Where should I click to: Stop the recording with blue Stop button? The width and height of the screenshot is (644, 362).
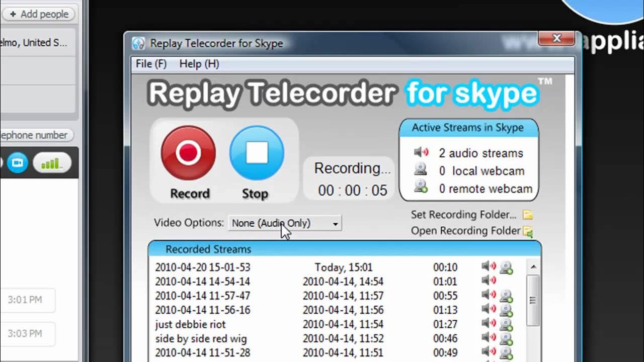[x=257, y=153]
